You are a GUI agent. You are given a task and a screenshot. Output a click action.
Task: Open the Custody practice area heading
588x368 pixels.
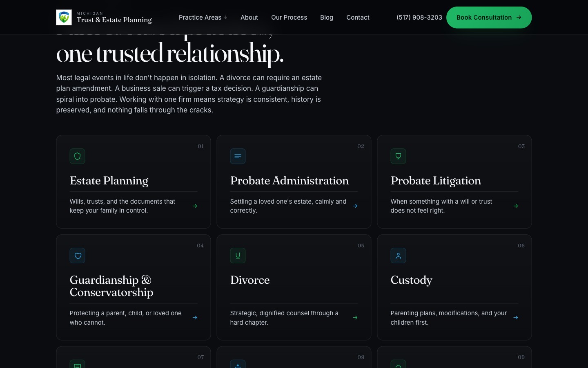click(412, 280)
